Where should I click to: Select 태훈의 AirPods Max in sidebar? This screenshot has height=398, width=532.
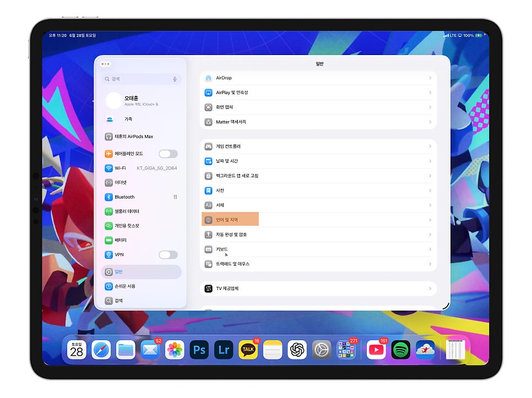(x=141, y=137)
